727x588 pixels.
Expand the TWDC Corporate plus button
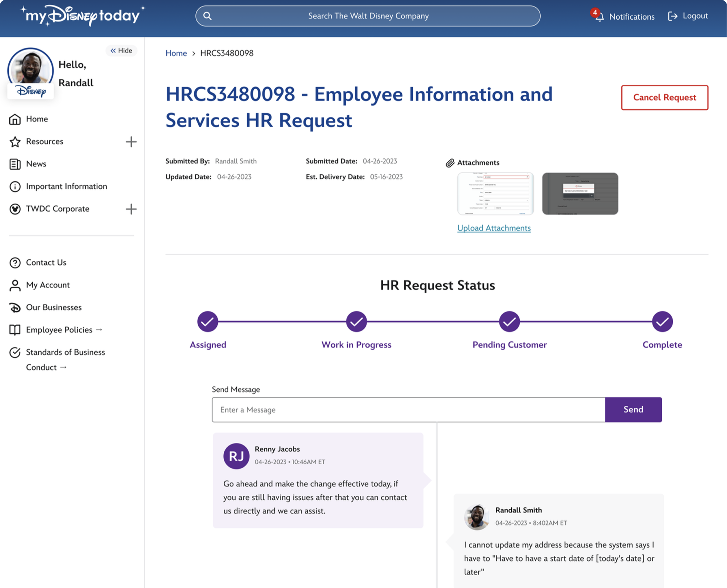(x=131, y=209)
